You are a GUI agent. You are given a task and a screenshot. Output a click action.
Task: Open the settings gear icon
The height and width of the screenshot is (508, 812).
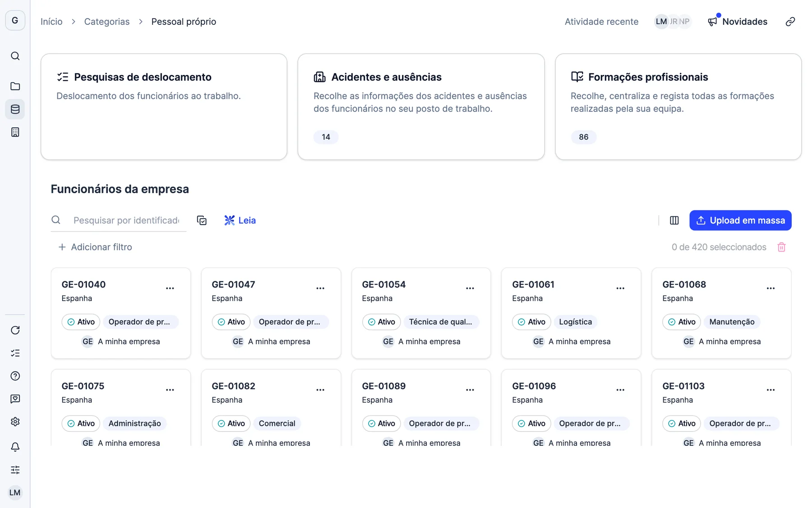[15, 422]
